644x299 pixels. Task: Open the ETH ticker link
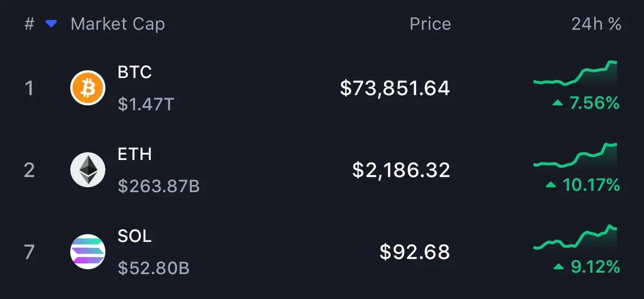[x=134, y=155]
